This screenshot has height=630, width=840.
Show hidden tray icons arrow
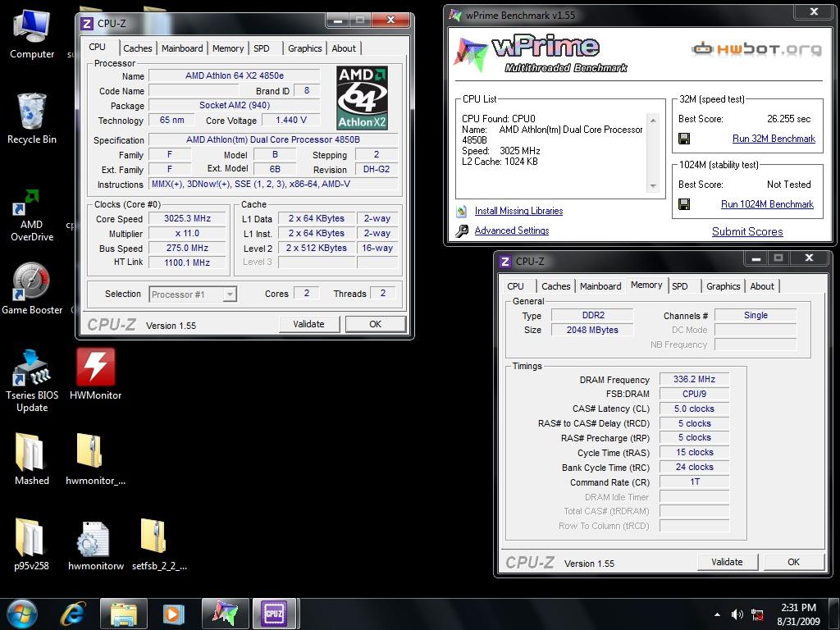click(x=717, y=614)
